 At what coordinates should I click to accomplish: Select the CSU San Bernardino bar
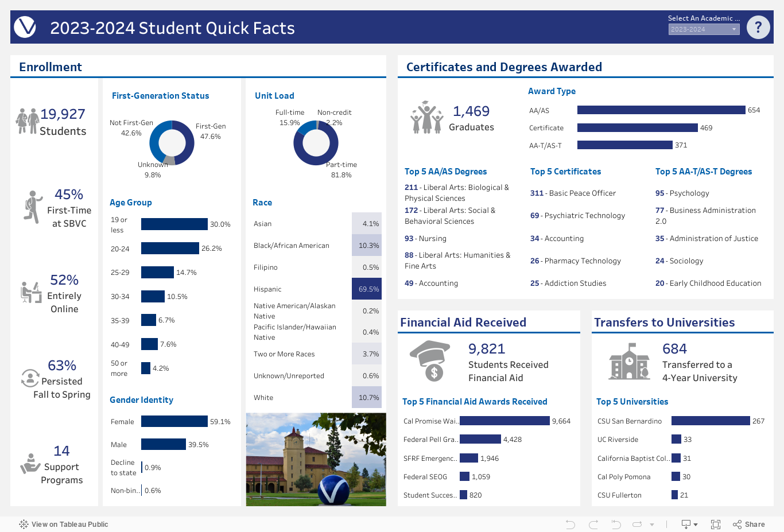click(x=711, y=421)
